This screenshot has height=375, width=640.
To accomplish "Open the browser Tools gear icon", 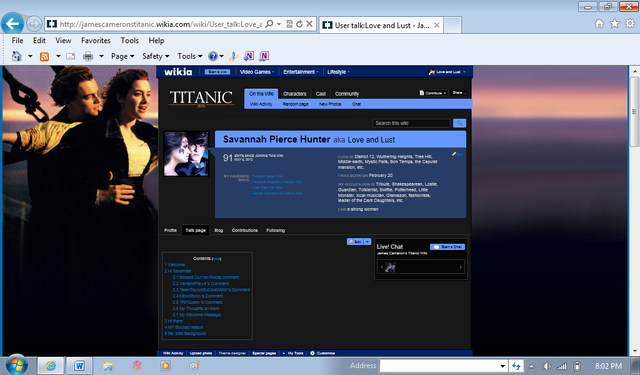I will (630, 24).
